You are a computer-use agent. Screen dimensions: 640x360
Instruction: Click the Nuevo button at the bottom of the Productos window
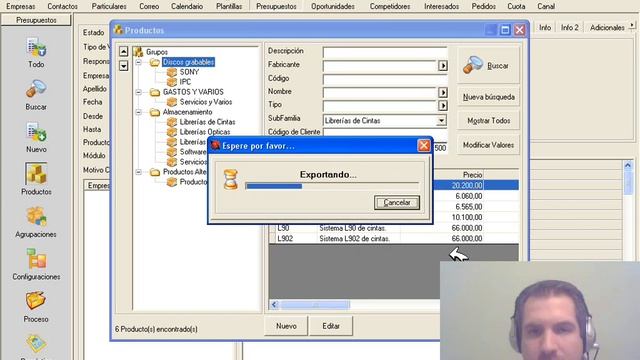click(286, 326)
